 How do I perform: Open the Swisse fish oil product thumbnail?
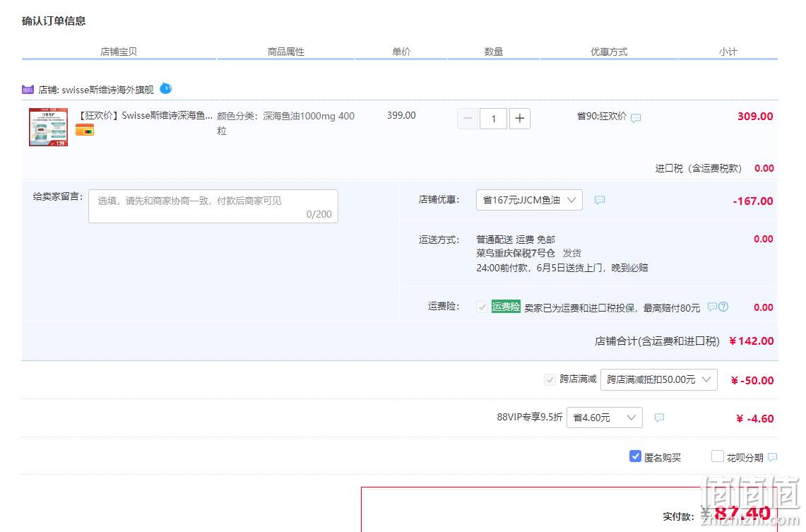click(x=48, y=127)
